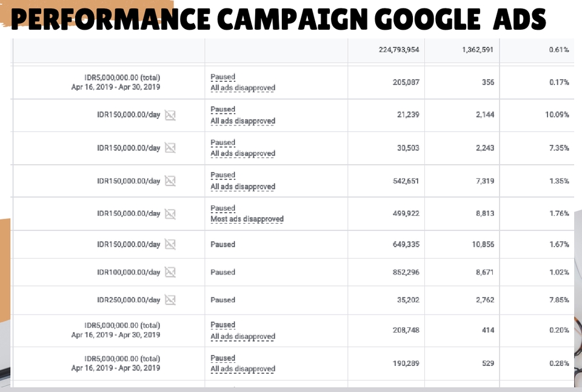Click the 10.09% CTR cell
582x392 pixels.
[x=557, y=115]
